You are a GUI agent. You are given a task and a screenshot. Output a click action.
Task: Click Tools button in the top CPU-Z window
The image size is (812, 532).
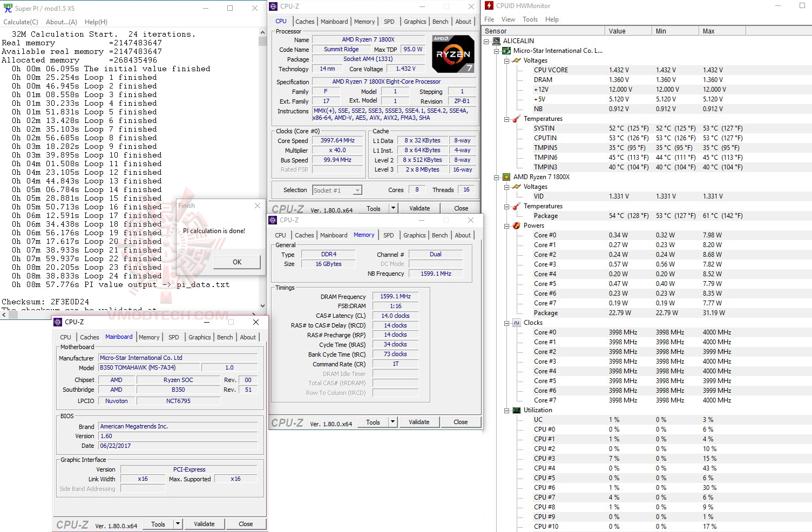374,208
